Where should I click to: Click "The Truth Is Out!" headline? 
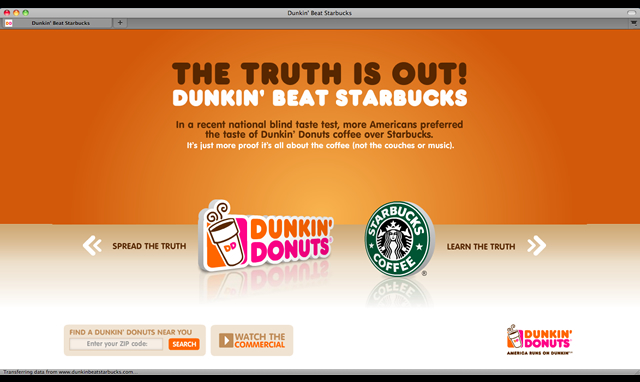point(320,73)
